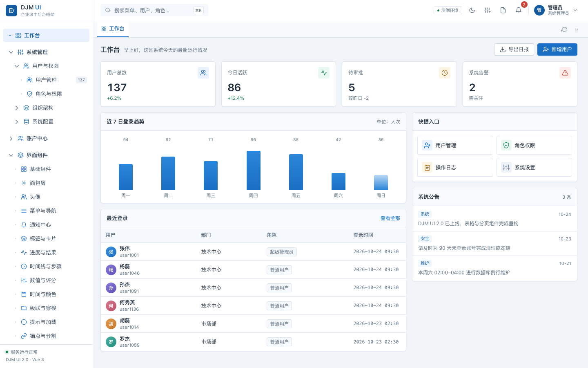Image resolution: width=588 pixels, height=368 pixels.
Task: Toggle dark mode with the moon icon
Action: click(472, 10)
